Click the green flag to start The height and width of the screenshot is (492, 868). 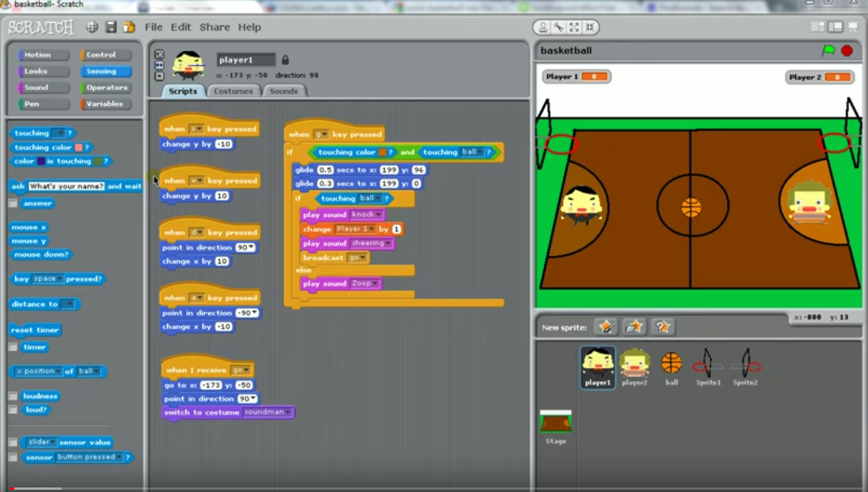829,51
